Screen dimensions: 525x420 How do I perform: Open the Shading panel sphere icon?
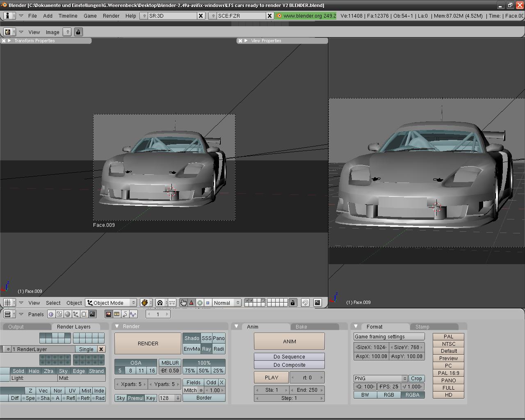[68, 314]
